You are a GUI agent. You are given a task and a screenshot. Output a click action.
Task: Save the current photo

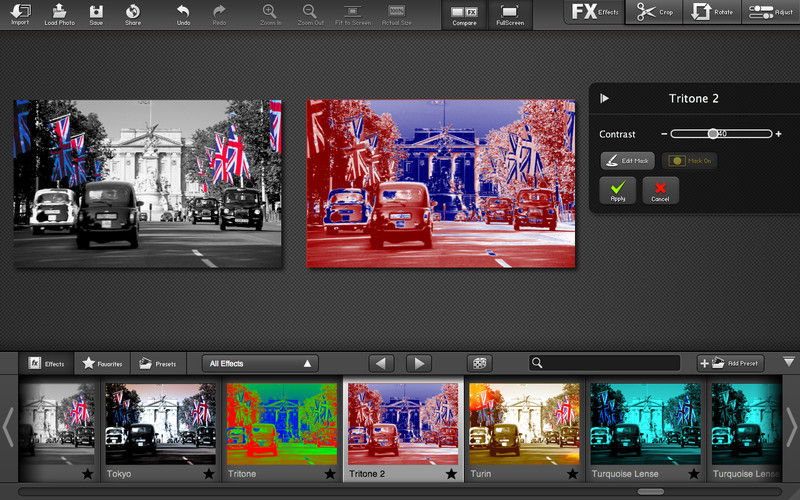click(x=96, y=14)
